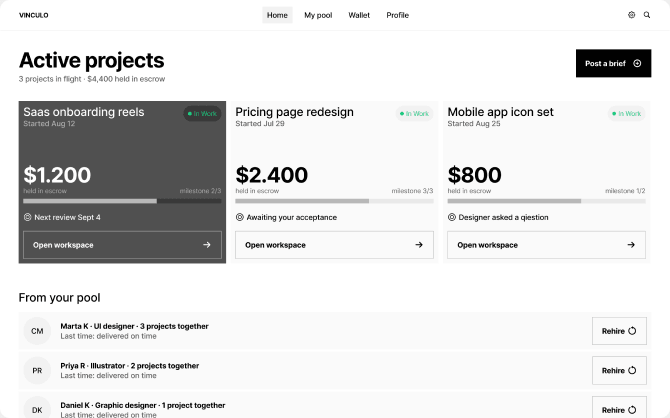Click the From your pool heading

click(x=59, y=297)
